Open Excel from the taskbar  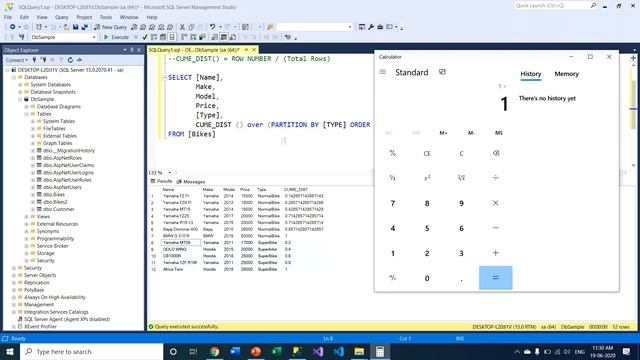pyautogui.click(x=277, y=351)
